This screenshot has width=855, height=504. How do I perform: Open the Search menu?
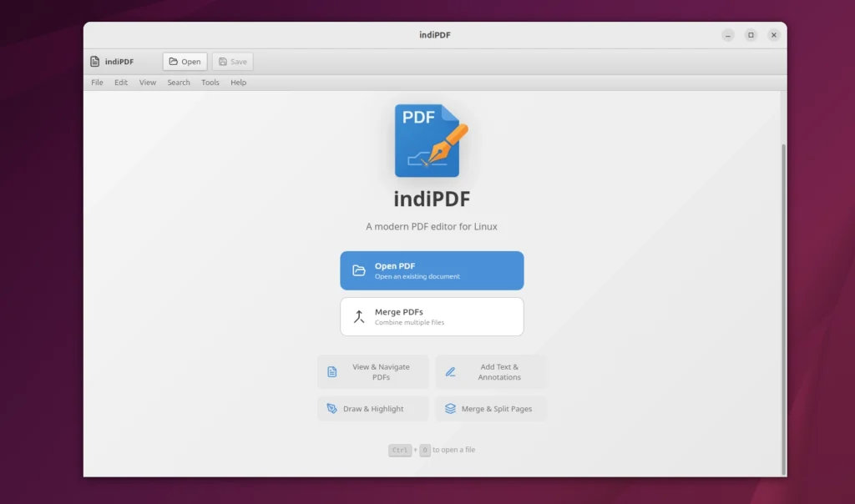pyautogui.click(x=178, y=82)
